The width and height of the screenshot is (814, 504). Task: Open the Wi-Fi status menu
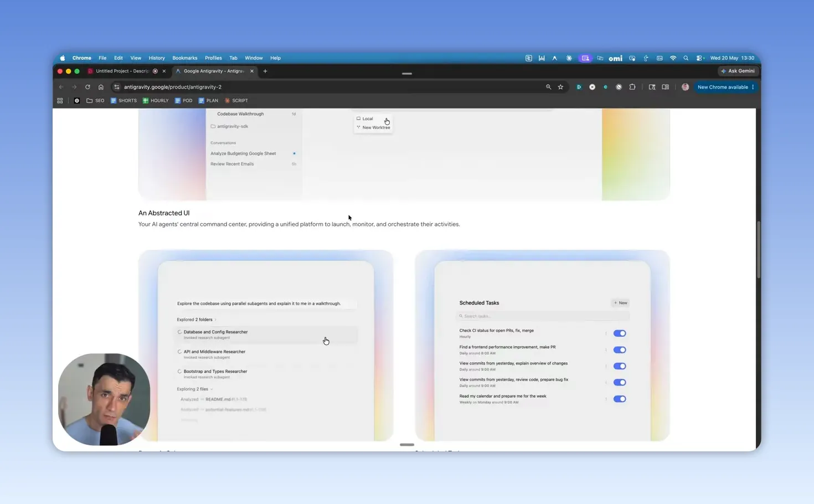coord(673,58)
